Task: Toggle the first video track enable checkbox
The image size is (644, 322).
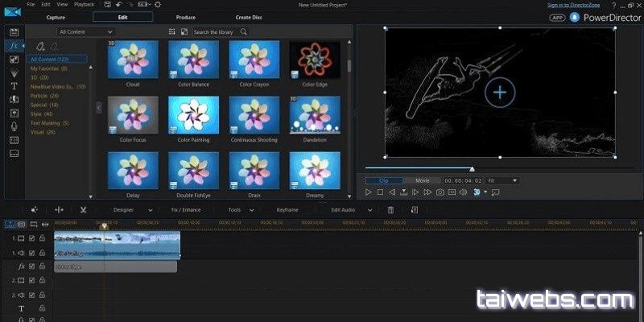Action: 31,238
